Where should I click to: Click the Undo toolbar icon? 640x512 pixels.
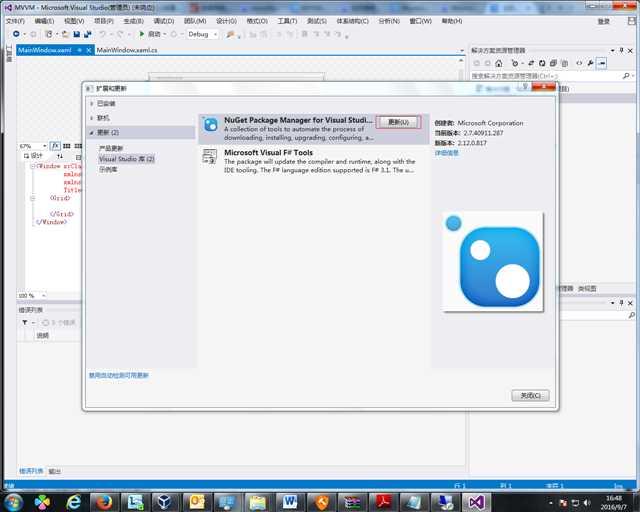click(x=102, y=34)
